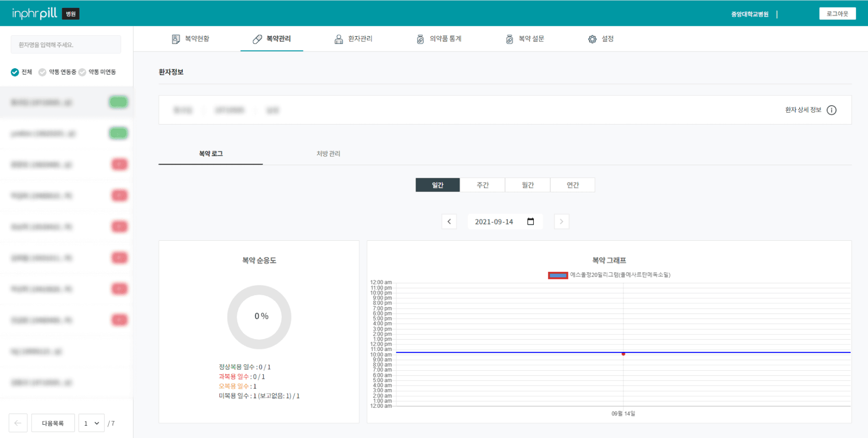The height and width of the screenshot is (438, 868).
Task: Click the previous list back arrow
Action: 18,423
